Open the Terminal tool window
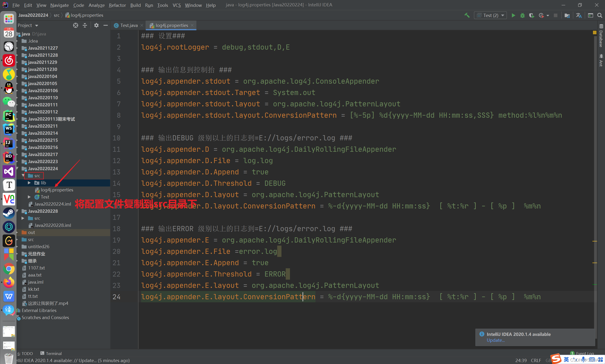This screenshot has height=364, width=605. (x=51, y=353)
